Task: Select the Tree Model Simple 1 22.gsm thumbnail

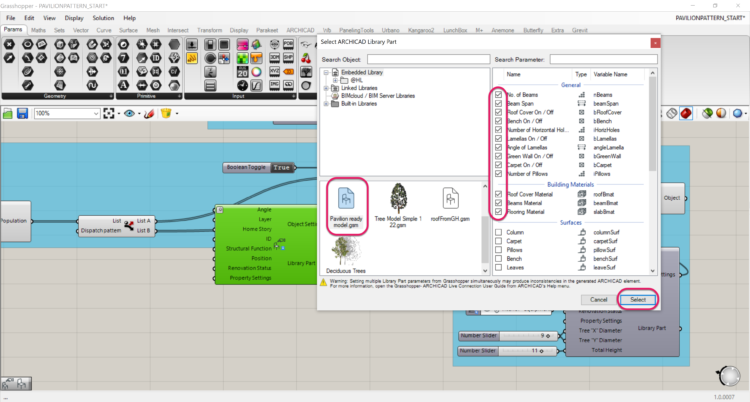Action: (x=400, y=207)
